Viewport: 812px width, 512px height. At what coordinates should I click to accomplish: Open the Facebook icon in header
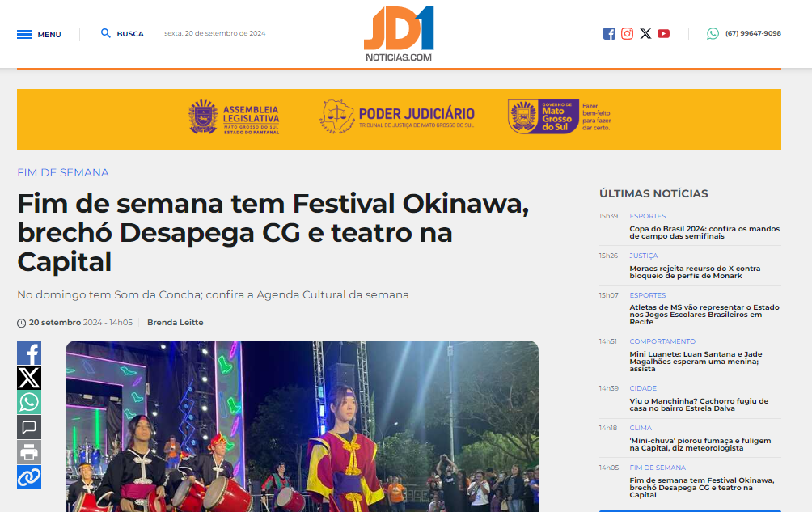[x=609, y=34]
